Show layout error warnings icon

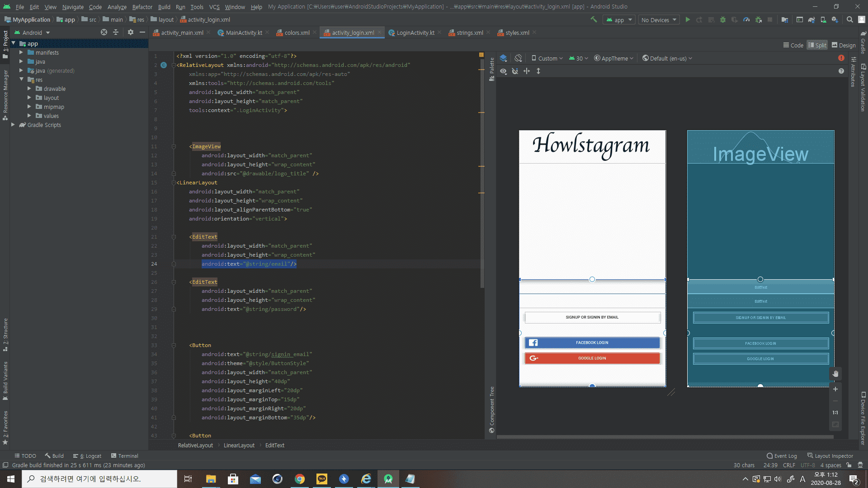[841, 58]
